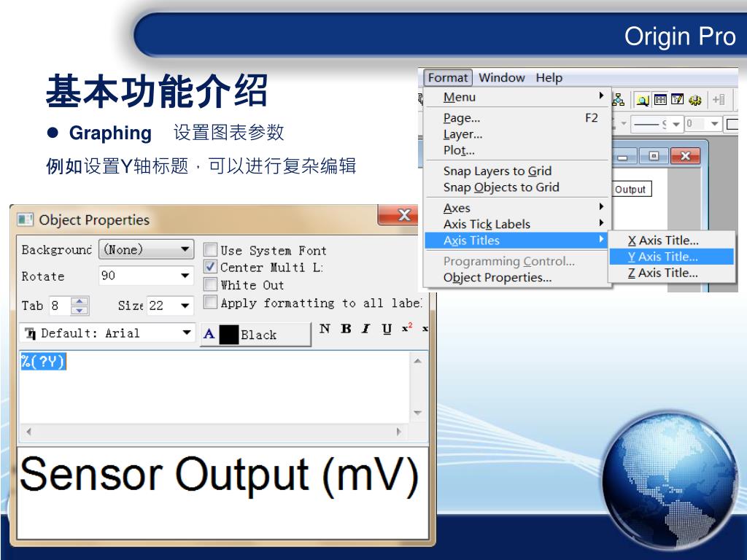Click the Black color swatch button
This screenshot has width=747, height=560.
255,334
